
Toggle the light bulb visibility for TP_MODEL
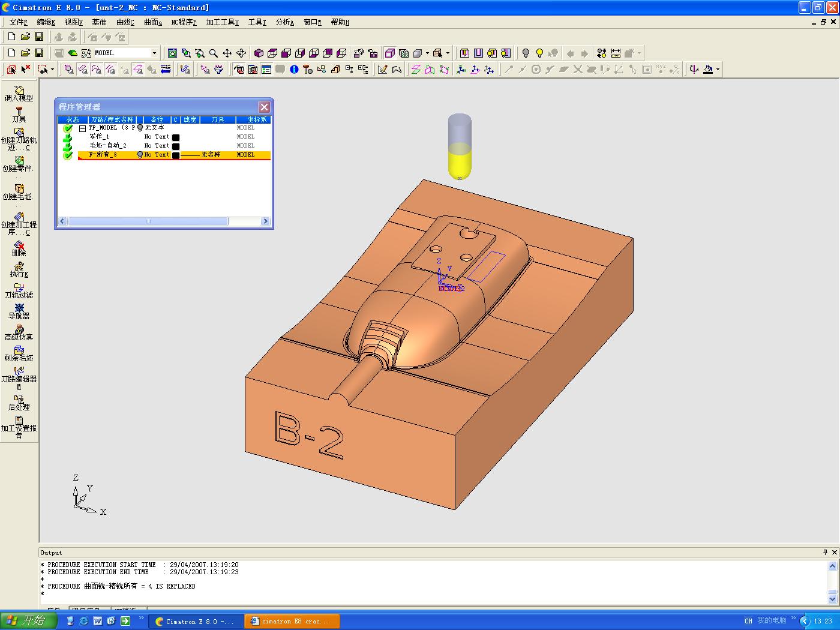click(x=140, y=128)
